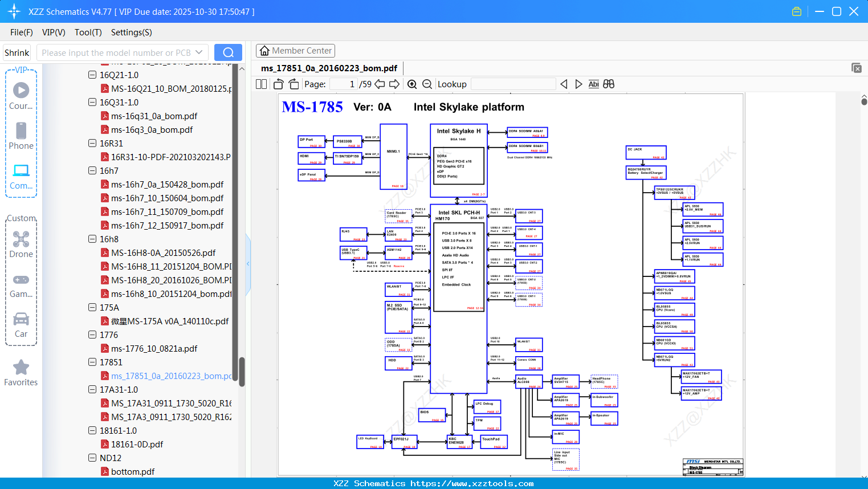Viewport: 868px width, 489px height.
Task: Zoom in on the schematic
Action: [412, 84]
